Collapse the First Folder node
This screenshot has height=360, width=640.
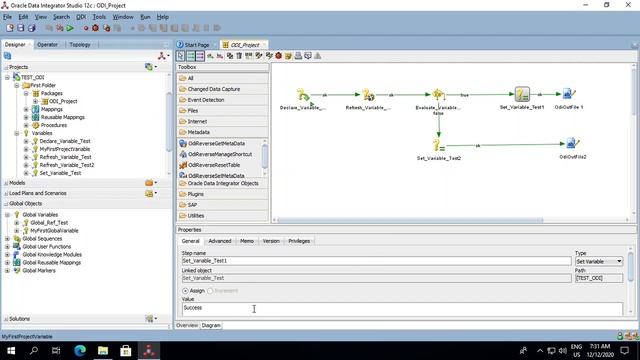click(x=17, y=85)
